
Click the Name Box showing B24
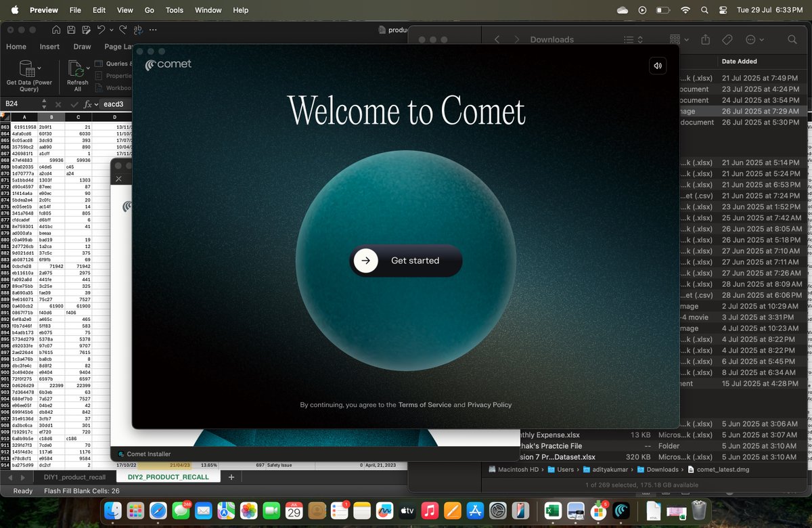click(20, 104)
